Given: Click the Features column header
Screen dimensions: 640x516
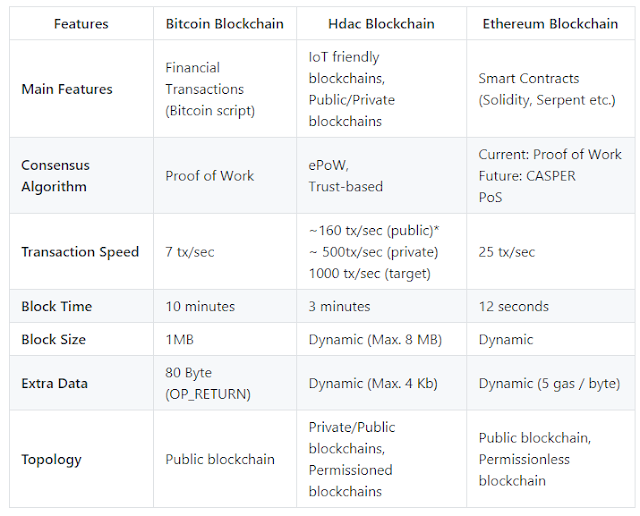Looking at the screenshot, I should (x=81, y=24).
